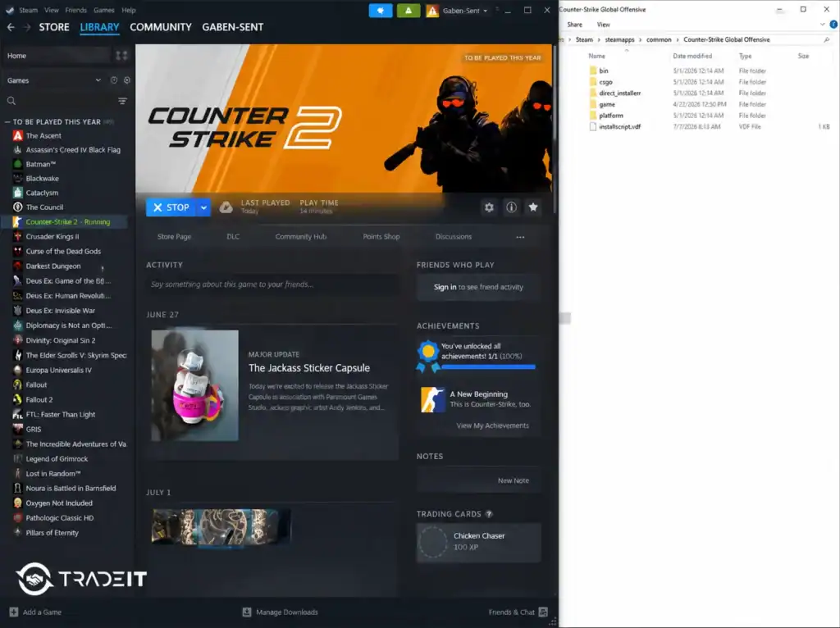Open the advanced filter sliders icon
Screen dimensions: 840x628
122,101
